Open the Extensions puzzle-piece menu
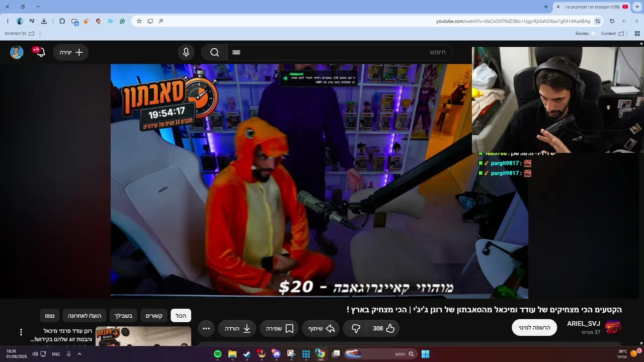Image resolution: width=644 pixels, height=362 pixels. point(62,21)
